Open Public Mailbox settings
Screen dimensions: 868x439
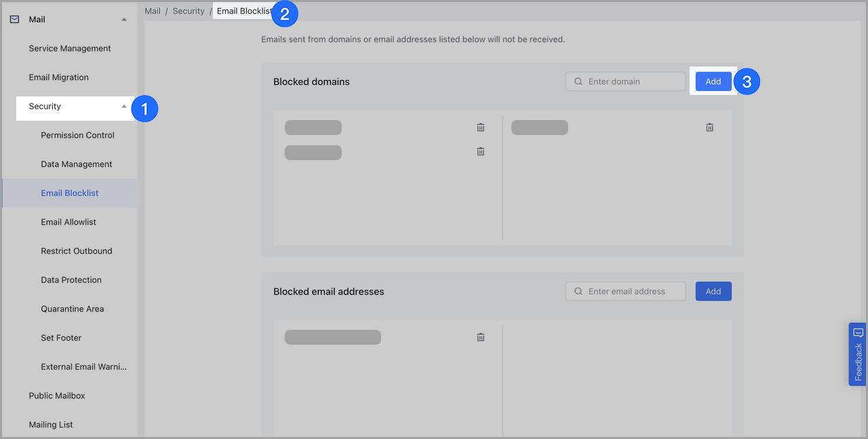click(57, 395)
